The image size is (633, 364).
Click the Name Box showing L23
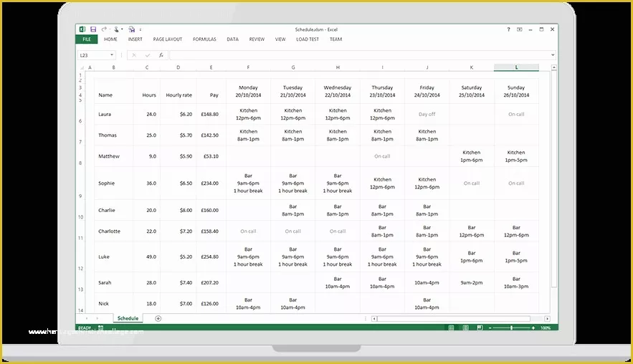[x=94, y=55]
